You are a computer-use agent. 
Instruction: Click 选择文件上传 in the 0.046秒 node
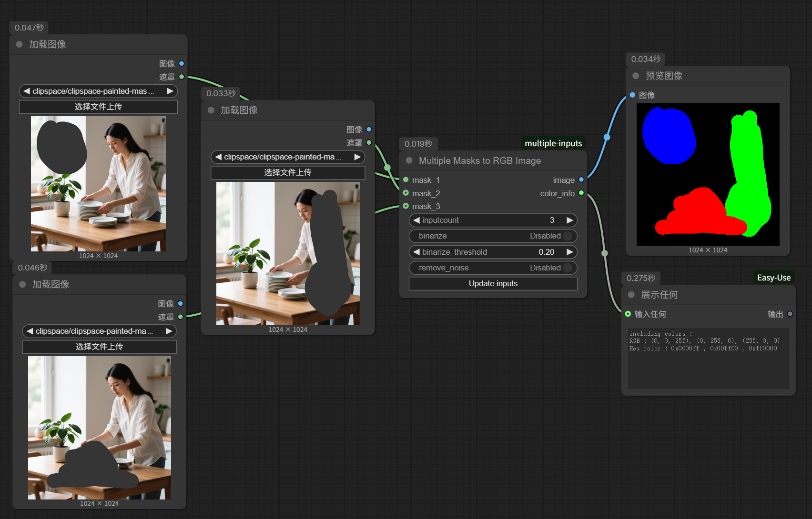pyautogui.click(x=99, y=347)
